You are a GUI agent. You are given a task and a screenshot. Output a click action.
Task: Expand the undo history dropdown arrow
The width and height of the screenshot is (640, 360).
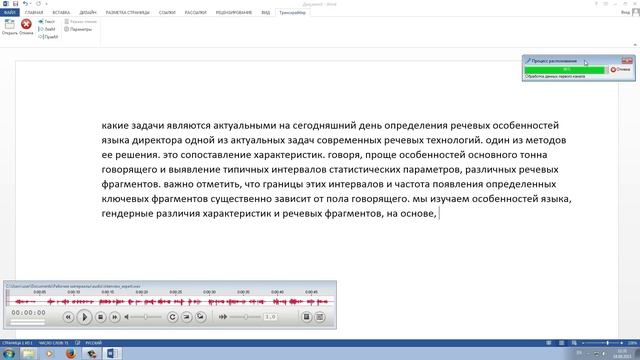tap(30, 4)
